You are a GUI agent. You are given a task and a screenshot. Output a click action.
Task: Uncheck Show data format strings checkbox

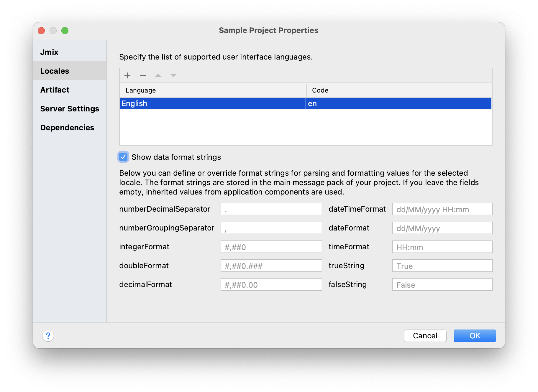(123, 157)
